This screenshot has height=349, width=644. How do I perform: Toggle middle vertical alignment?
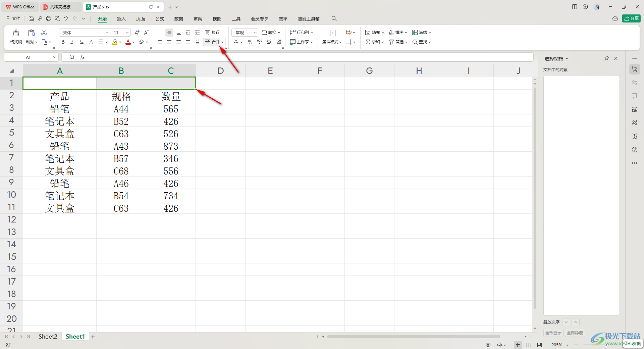[x=169, y=33]
